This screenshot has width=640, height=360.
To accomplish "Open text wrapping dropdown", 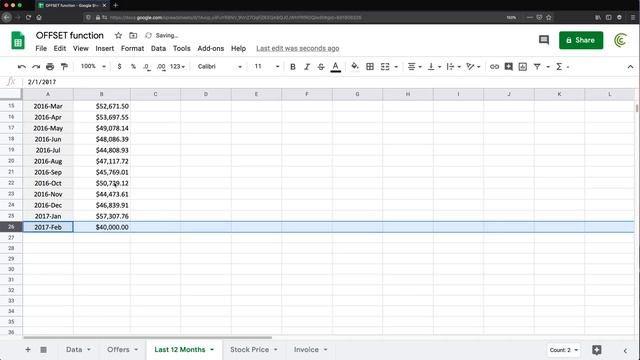I will 453,67.
